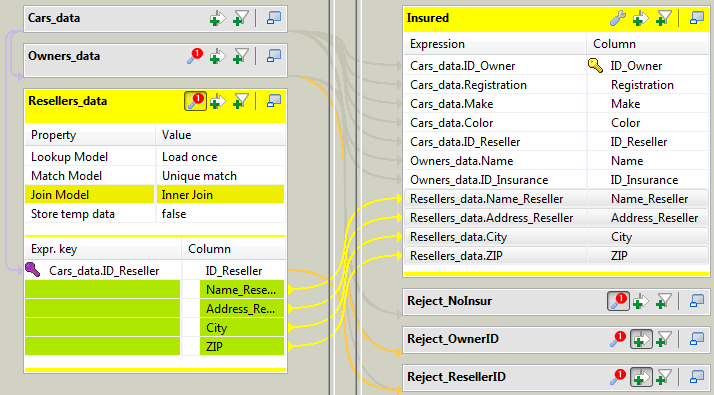This screenshot has width=714, height=395.
Task: Open the Lookup Model 'Load once' value
Action: pyautogui.click(x=220, y=157)
